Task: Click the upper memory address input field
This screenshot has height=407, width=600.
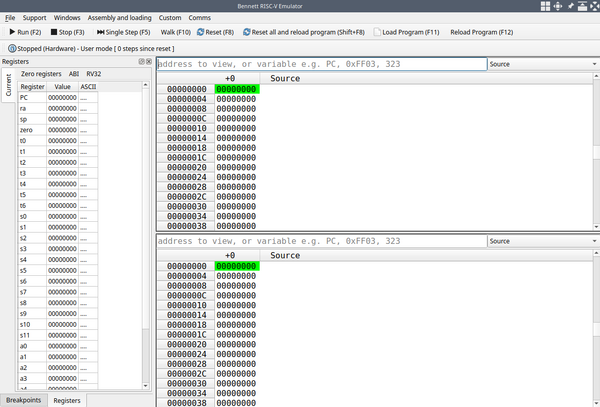Action: pos(320,64)
